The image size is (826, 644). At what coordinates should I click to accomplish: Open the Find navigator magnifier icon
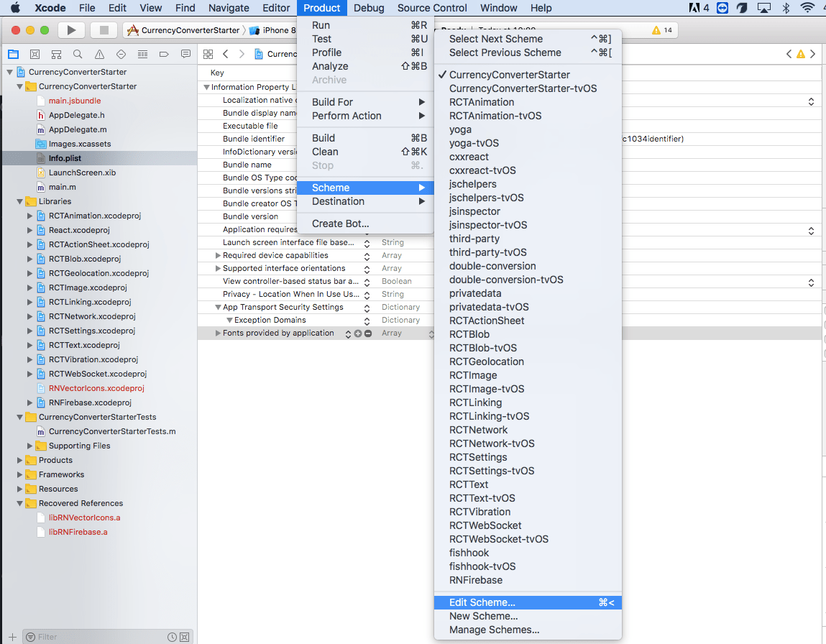[x=78, y=54]
